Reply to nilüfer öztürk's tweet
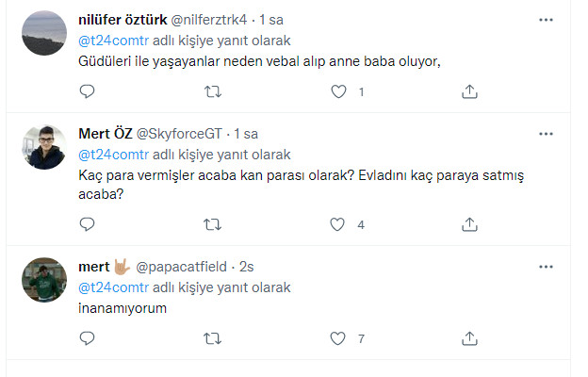 (87, 91)
